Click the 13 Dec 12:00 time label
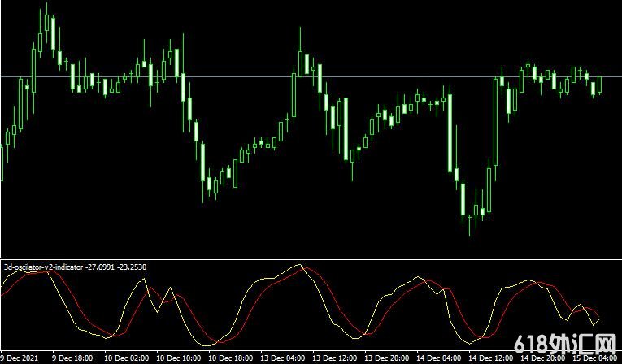The height and width of the screenshot is (364, 622). click(336, 357)
